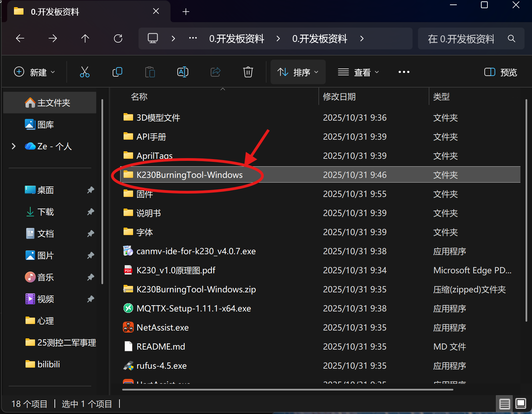The height and width of the screenshot is (414, 532).
Task: Click the Delete trash bin icon
Action: [x=248, y=72]
